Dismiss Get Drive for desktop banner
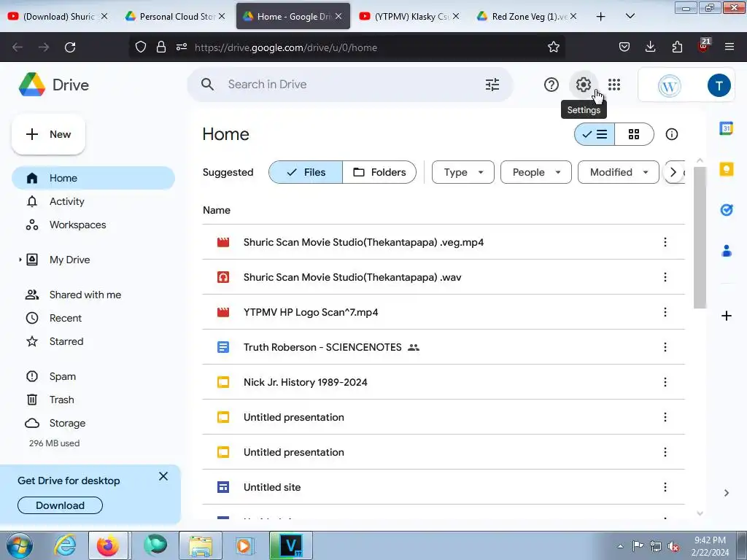The image size is (747, 560). pos(163,476)
